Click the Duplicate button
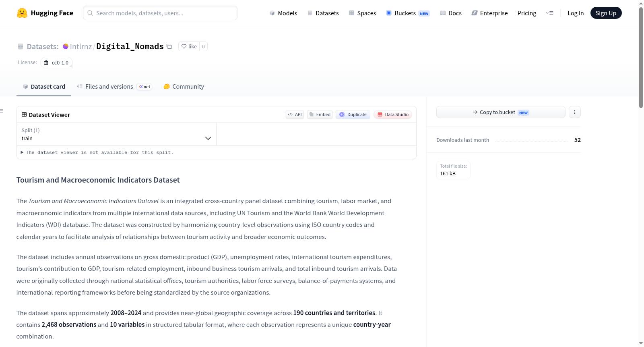This screenshot has height=347, width=644. [x=353, y=114]
